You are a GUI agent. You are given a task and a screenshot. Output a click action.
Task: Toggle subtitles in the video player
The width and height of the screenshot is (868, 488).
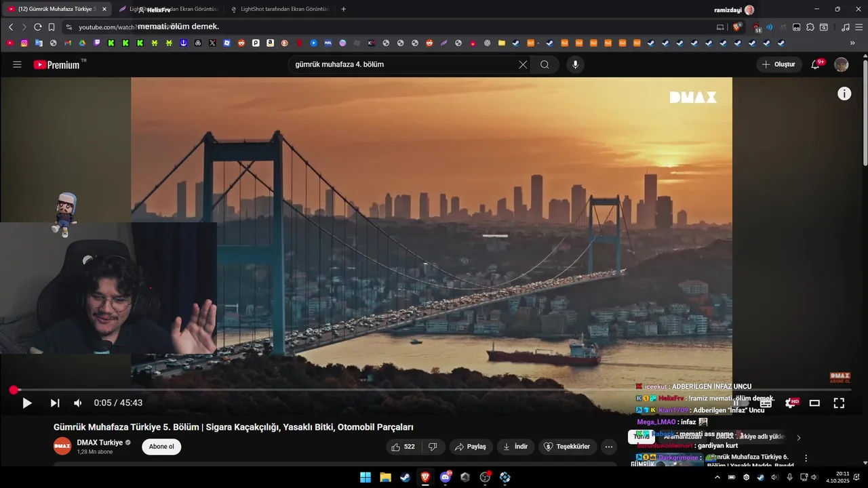click(x=766, y=403)
